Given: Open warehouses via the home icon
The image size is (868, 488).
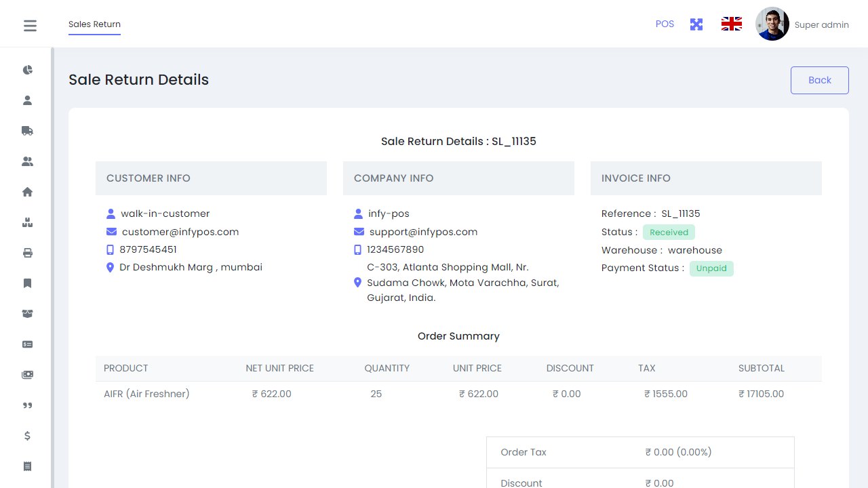Looking at the screenshot, I should 27,191.
